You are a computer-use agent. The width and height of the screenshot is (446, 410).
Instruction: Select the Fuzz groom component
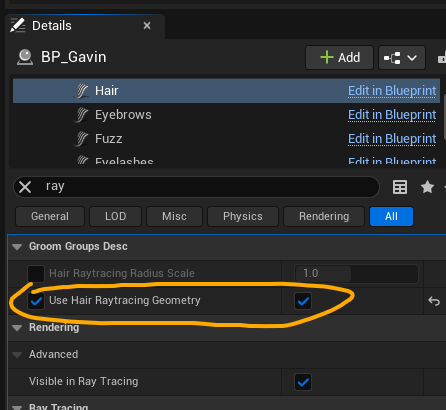click(226, 139)
